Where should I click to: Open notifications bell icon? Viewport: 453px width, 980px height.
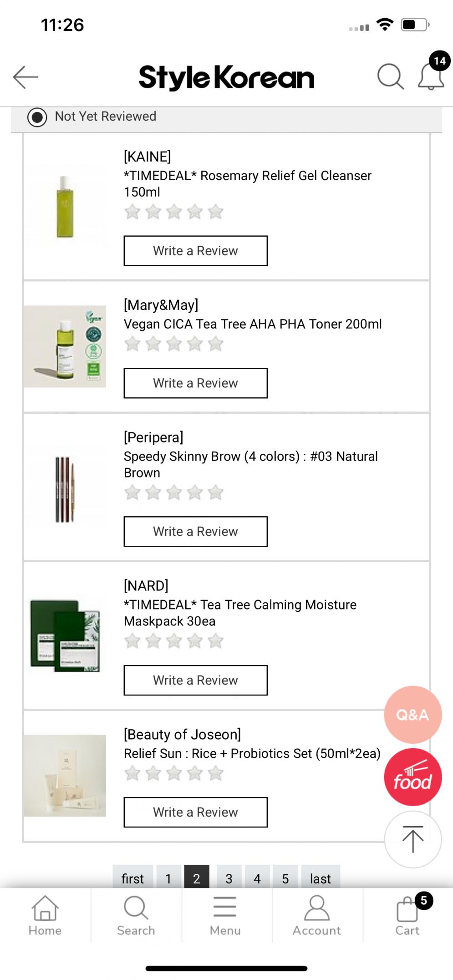click(431, 76)
